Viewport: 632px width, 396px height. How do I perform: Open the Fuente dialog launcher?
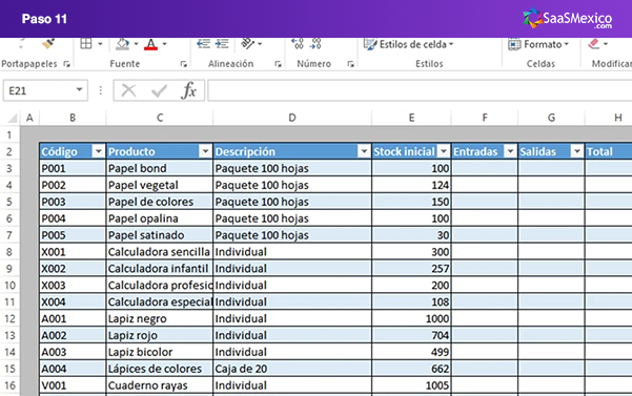click(183, 64)
